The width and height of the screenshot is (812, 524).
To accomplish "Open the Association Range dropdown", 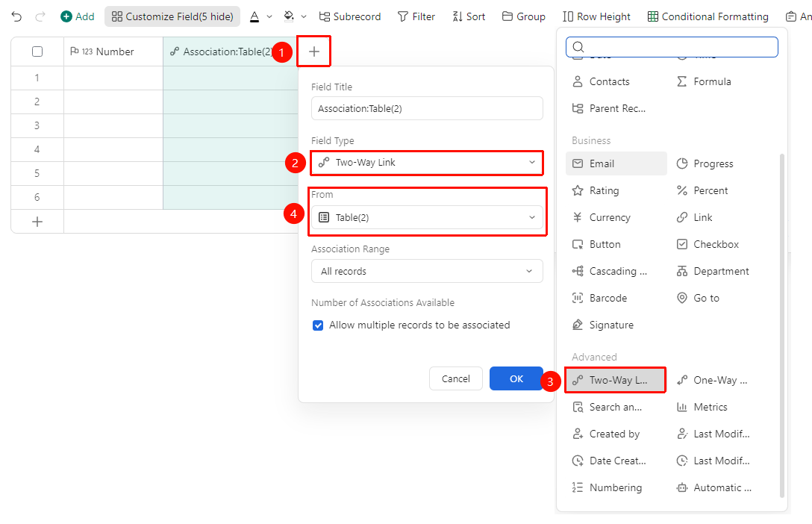I will point(427,271).
